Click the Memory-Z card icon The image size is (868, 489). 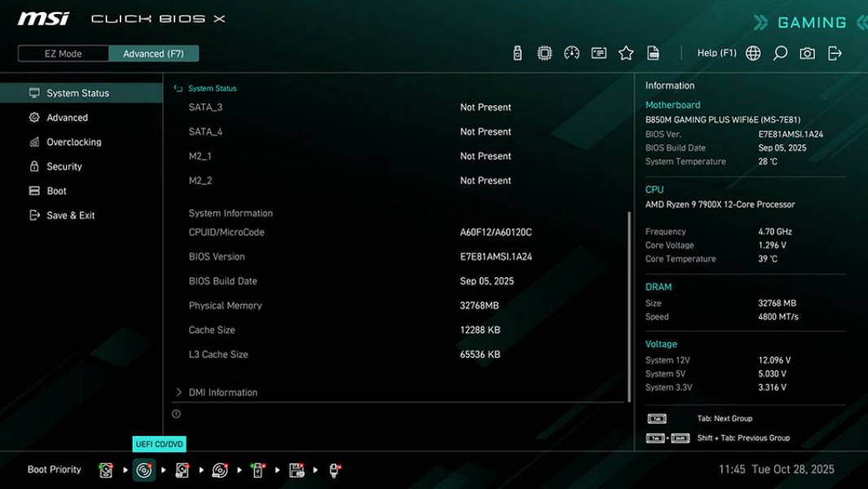pos(599,52)
